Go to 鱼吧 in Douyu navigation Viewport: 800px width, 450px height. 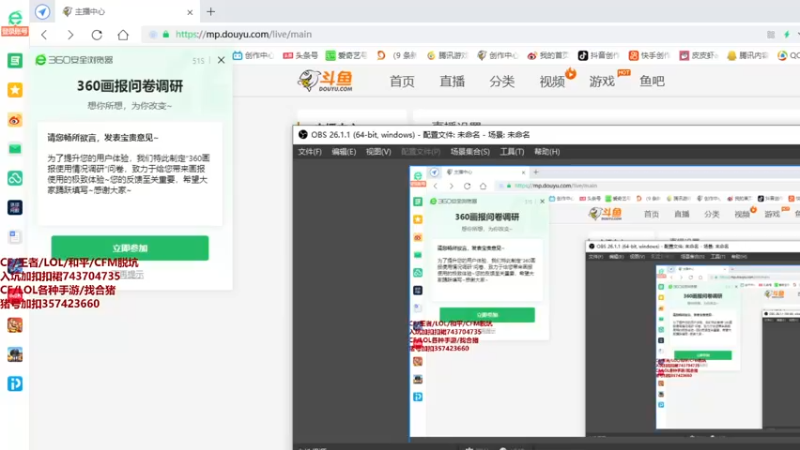point(652,81)
